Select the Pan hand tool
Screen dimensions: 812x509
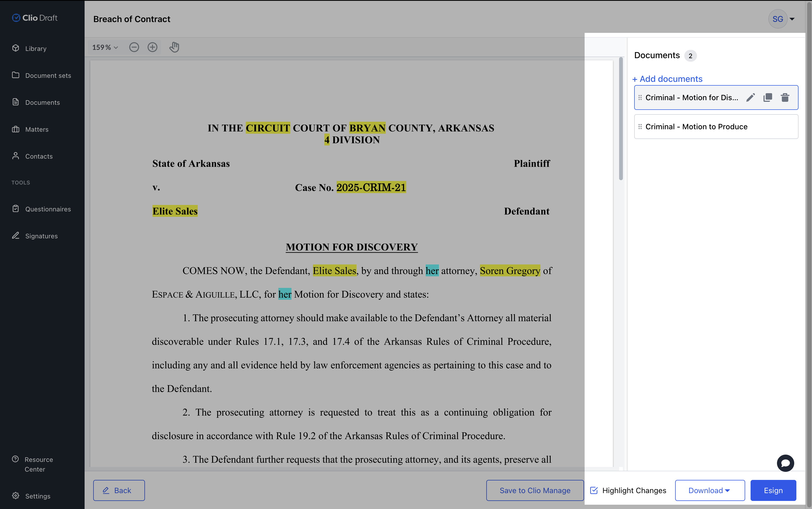pyautogui.click(x=174, y=47)
